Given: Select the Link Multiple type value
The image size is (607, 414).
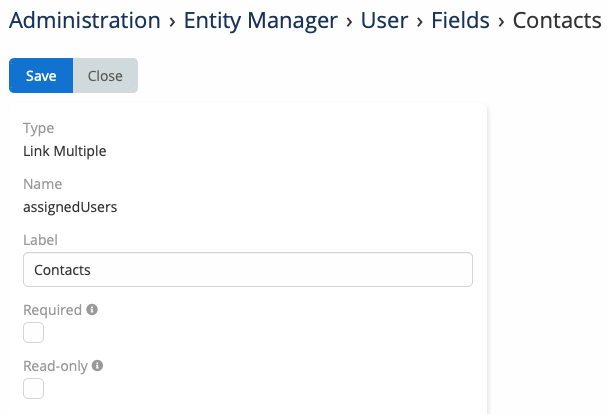Looking at the screenshot, I should point(64,152).
